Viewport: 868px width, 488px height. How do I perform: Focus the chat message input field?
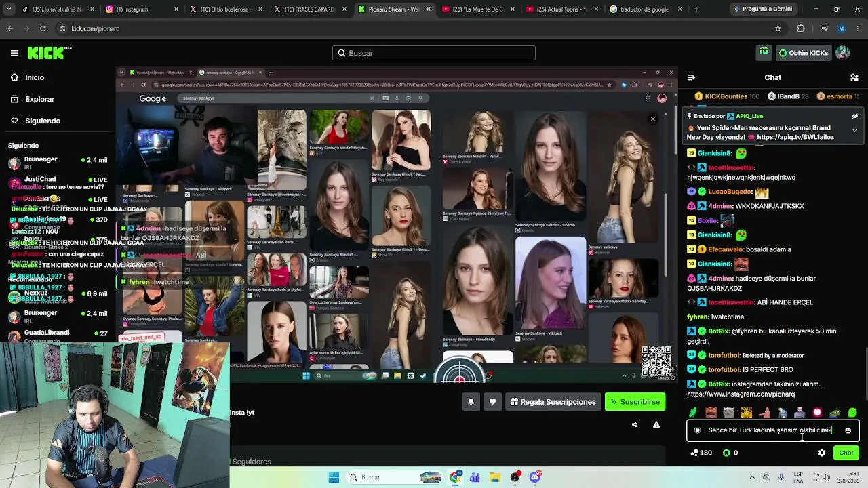[x=772, y=430]
